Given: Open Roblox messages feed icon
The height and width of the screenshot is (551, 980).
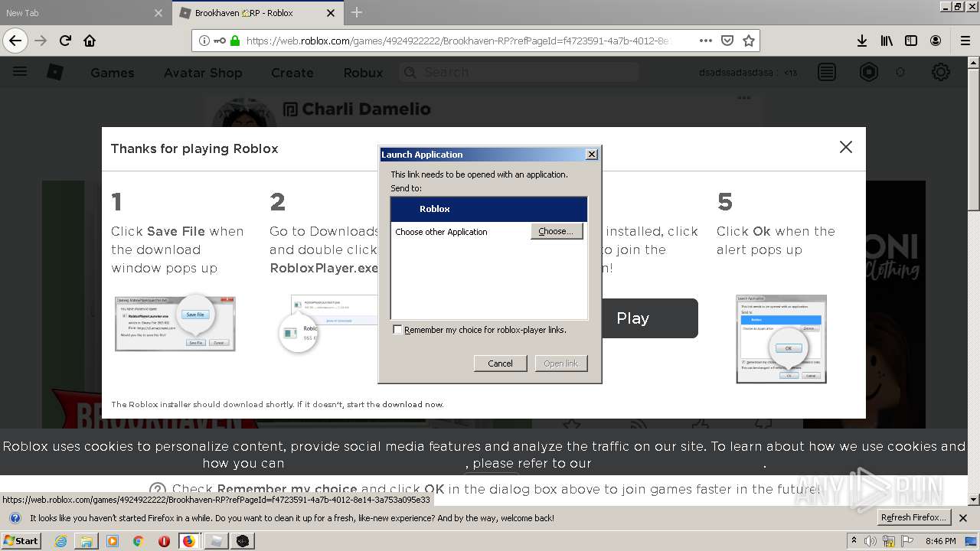Looking at the screenshot, I should [827, 72].
